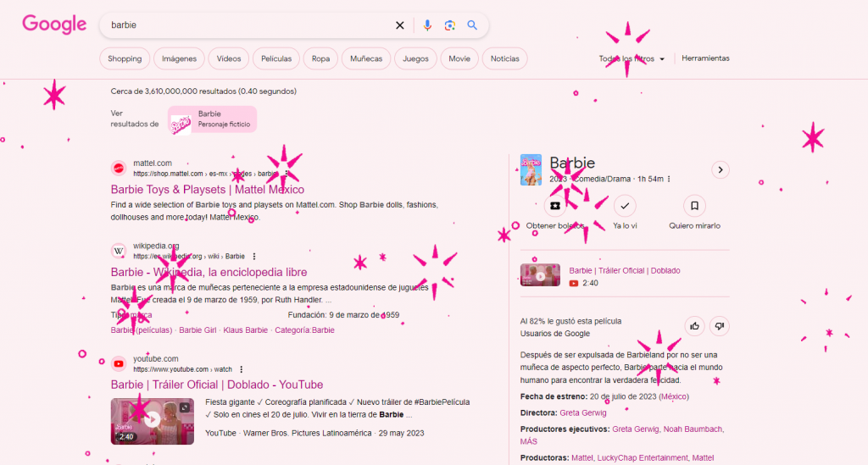Clear the search box with X
The image size is (868, 465).
(400, 25)
